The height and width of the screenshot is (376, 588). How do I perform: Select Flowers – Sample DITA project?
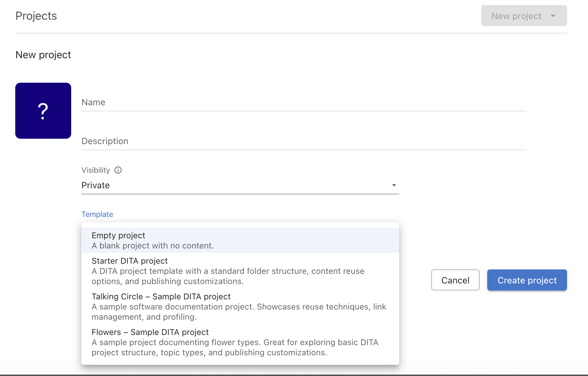150,332
